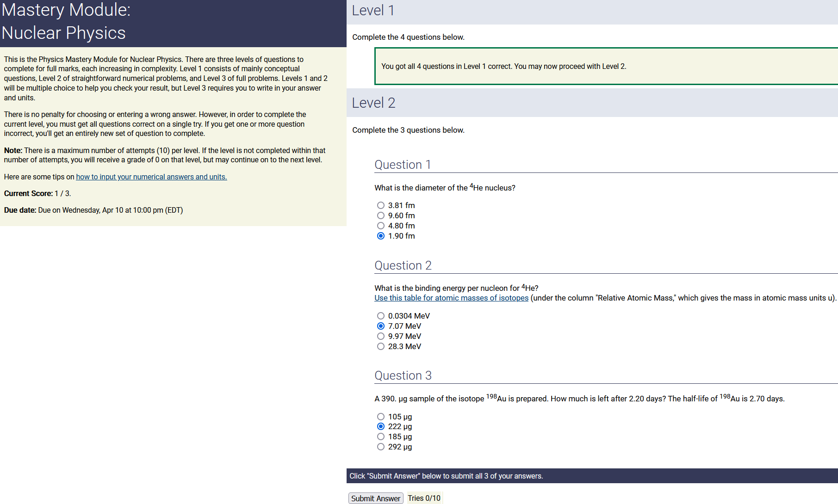The height and width of the screenshot is (504, 838).
Task: Pick the 4.80 fm radio button
Action: coord(381,226)
